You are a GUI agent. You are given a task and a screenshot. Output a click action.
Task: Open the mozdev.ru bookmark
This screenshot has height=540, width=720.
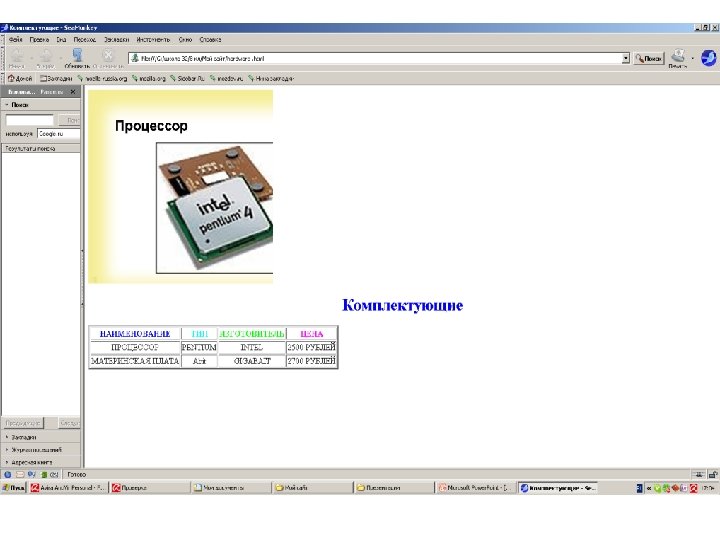pyautogui.click(x=226, y=79)
